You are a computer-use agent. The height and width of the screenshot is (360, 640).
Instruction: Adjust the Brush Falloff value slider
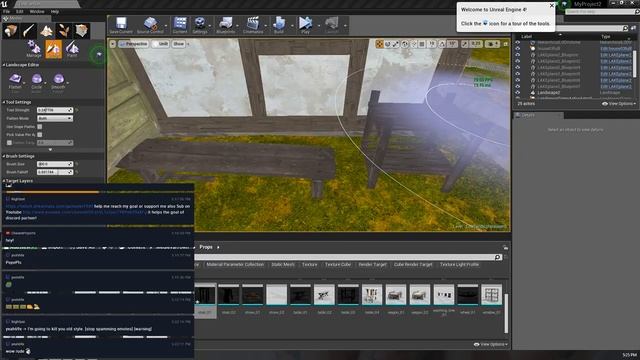point(55,172)
